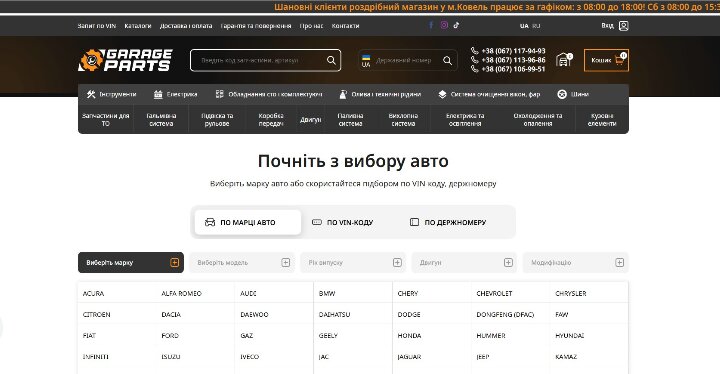This screenshot has width=720, height=374.
Task: Select Паливна система category
Action: point(350,119)
